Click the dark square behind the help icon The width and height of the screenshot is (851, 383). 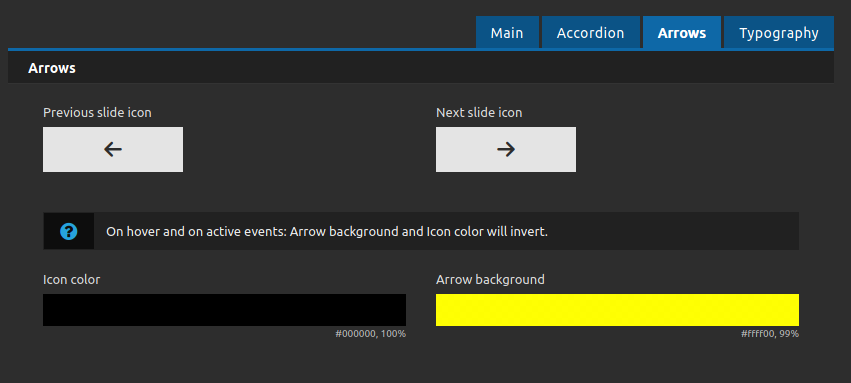click(69, 232)
